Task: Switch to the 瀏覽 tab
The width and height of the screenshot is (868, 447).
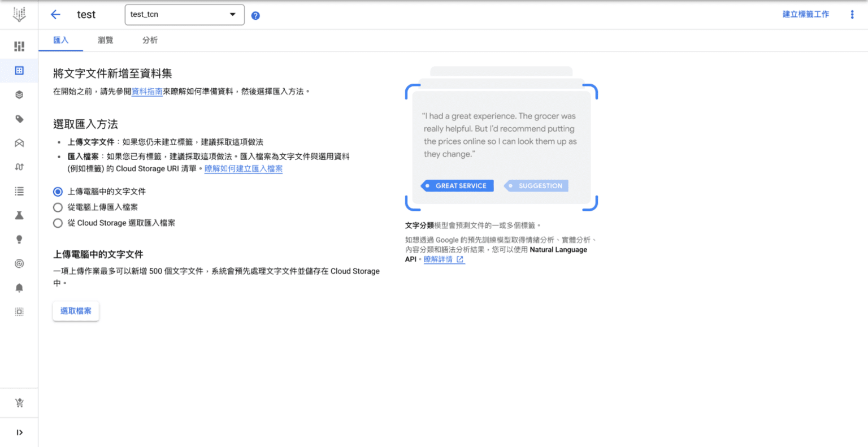Action: pos(105,40)
